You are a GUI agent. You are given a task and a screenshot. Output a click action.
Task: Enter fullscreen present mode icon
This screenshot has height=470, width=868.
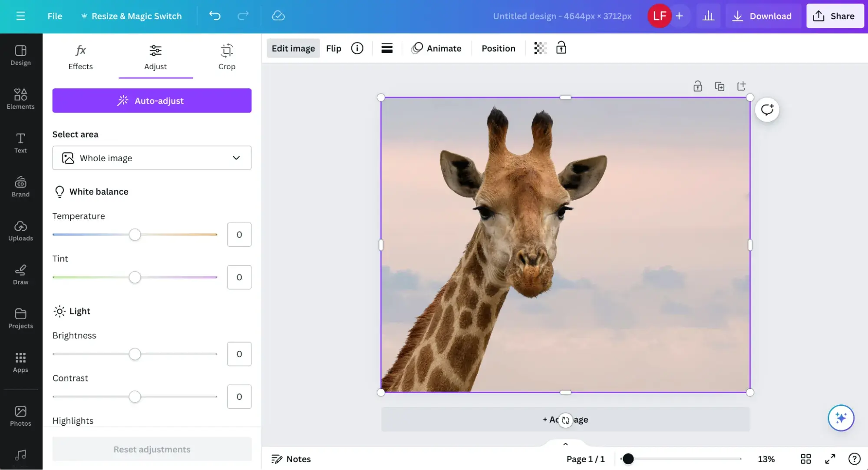(x=830, y=459)
